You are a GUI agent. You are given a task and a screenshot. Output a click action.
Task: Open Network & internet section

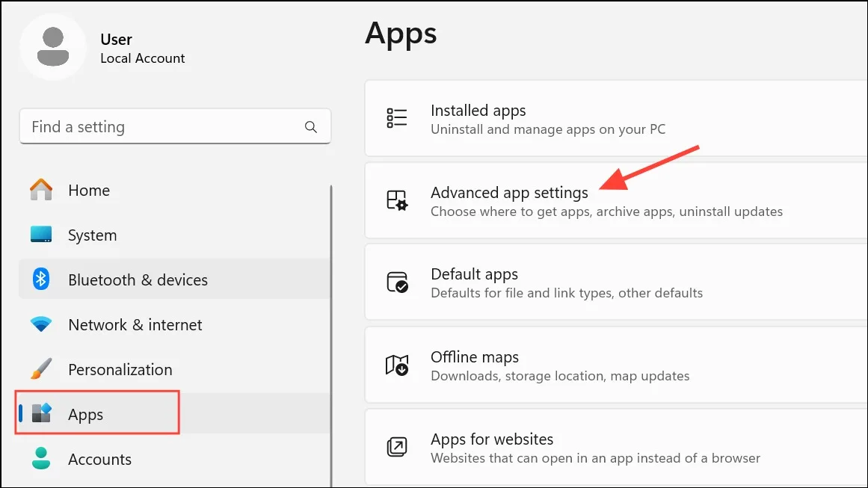coord(175,325)
